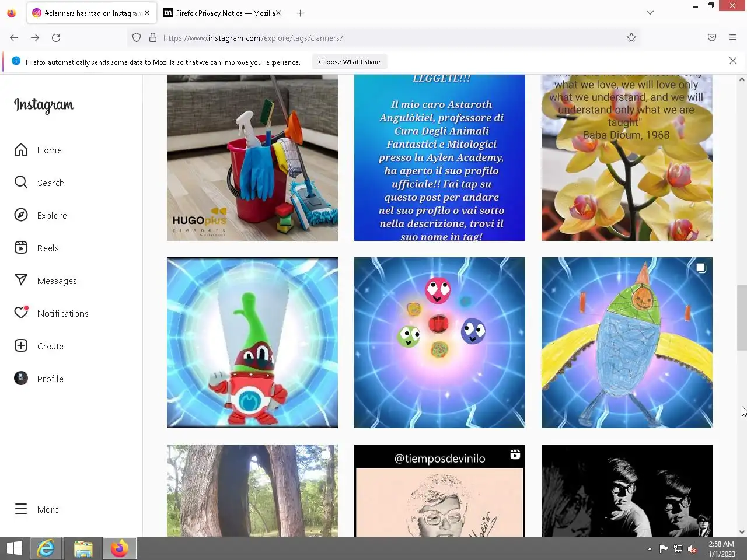Open File Explorer from taskbar

[x=83, y=548]
